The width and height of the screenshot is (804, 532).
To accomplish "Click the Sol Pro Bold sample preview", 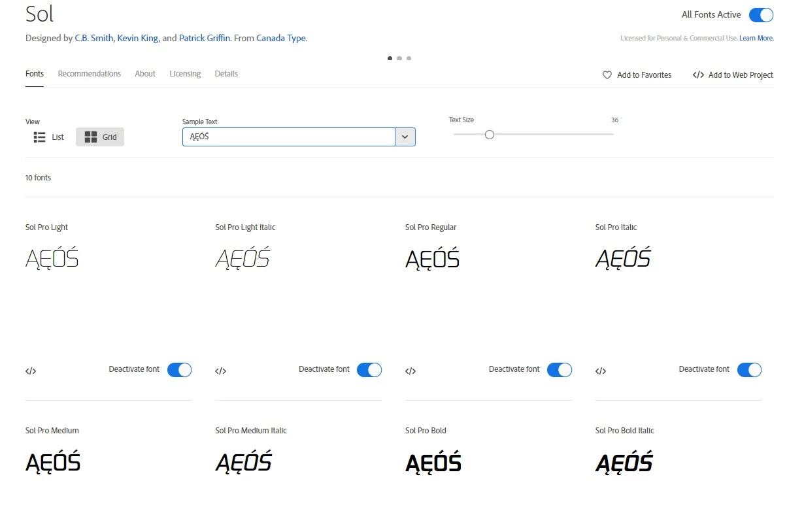I will coord(433,462).
